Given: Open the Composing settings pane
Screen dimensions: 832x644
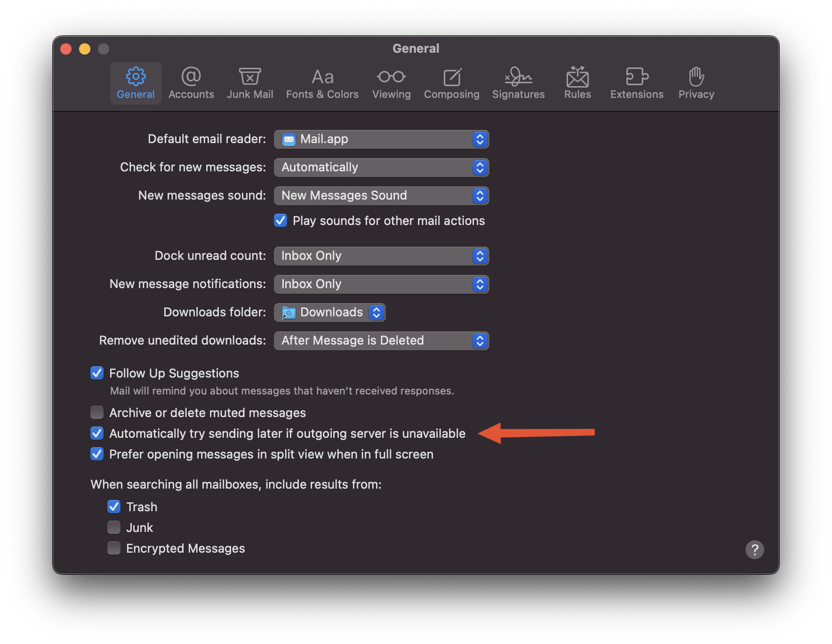Looking at the screenshot, I should click(x=451, y=83).
